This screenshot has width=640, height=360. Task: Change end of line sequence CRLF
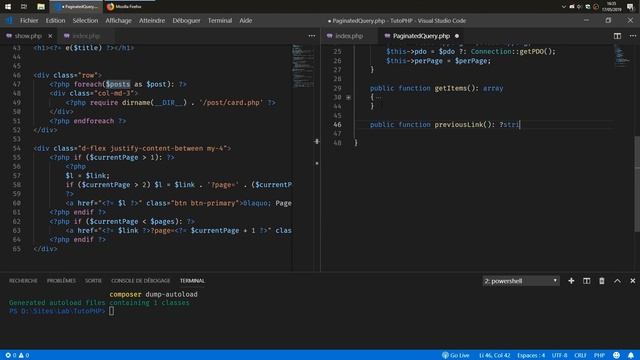pos(580,355)
